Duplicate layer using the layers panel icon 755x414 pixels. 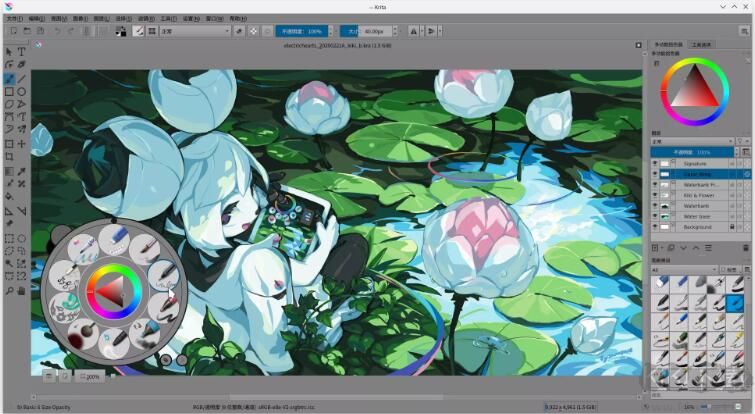tap(670, 248)
